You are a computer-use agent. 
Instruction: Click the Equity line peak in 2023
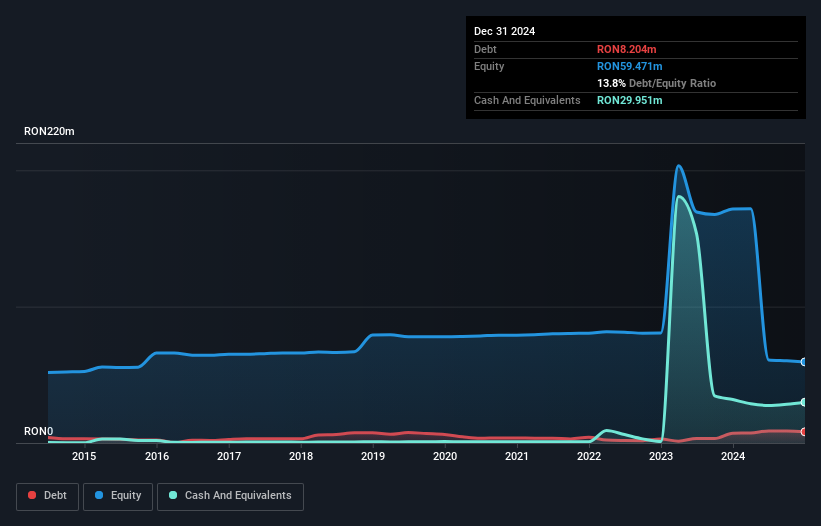tap(679, 166)
